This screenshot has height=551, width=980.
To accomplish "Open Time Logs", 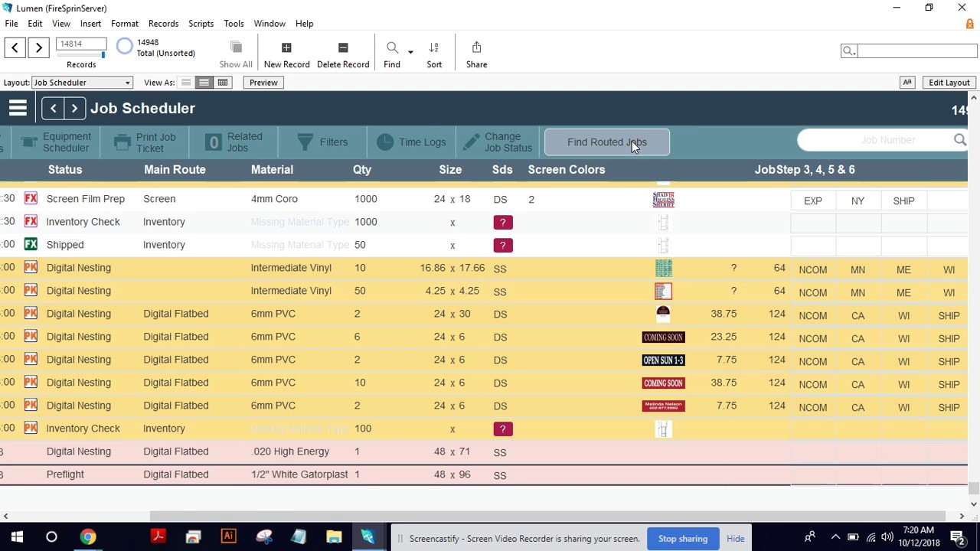I will 411,142.
